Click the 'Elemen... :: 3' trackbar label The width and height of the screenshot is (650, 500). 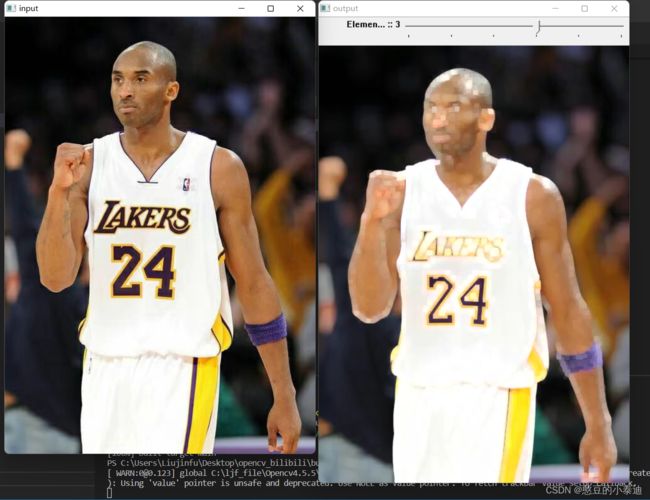[x=373, y=24]
